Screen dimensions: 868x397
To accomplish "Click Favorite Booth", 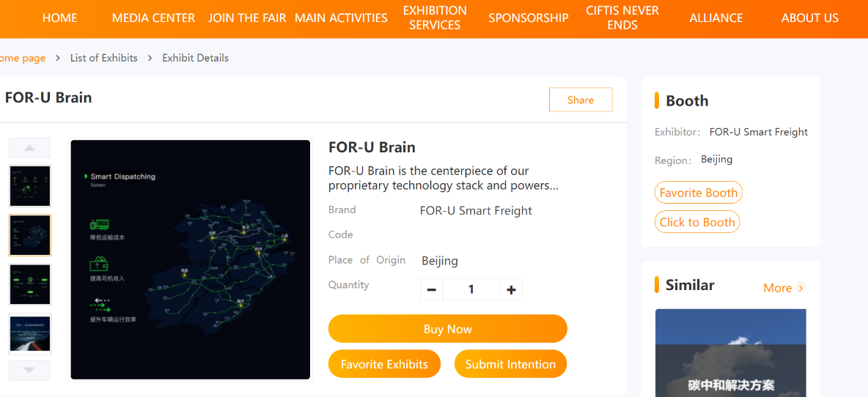I will click(699, 193).
